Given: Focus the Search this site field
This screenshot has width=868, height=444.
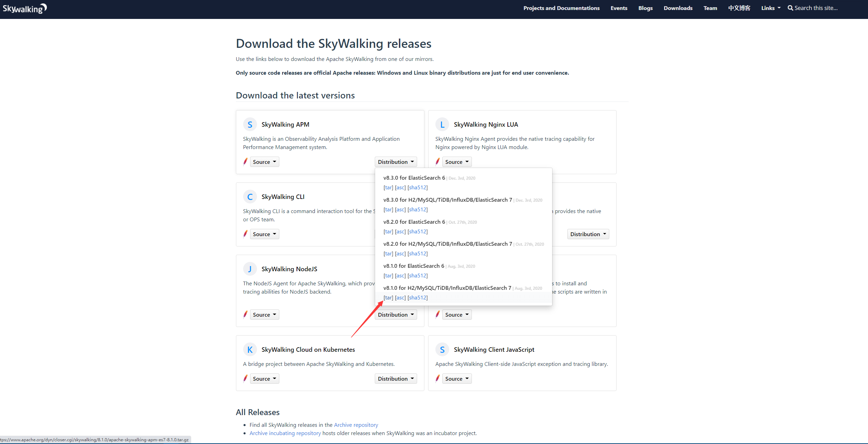Looking at the screenshot, I should tap(816, 8).
